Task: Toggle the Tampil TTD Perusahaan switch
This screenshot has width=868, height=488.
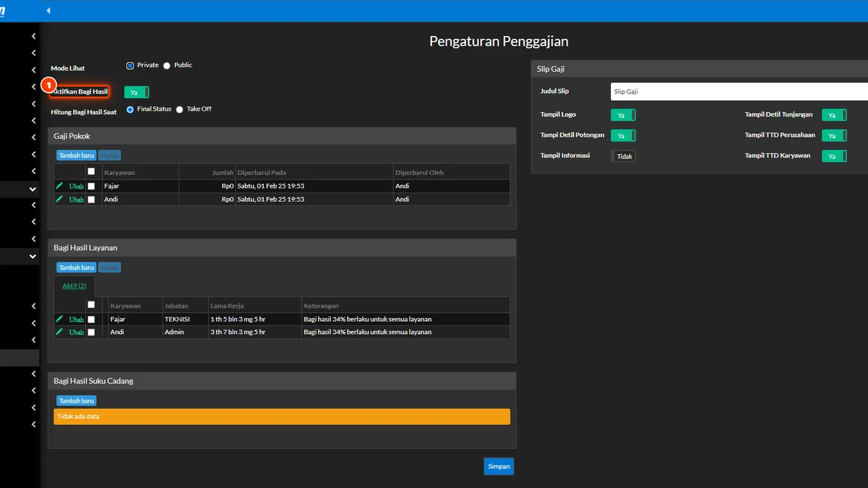Action: pos(834,136)
